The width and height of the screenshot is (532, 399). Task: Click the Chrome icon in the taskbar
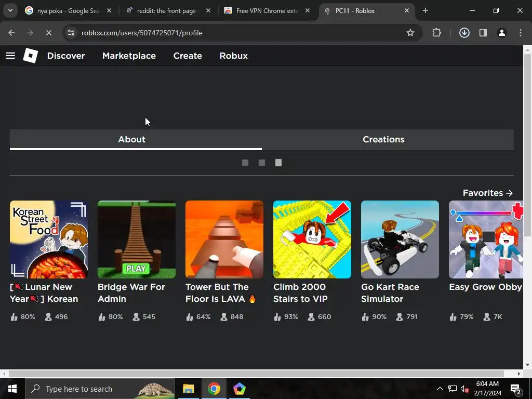pyautogui.click(x=214, y=389)
